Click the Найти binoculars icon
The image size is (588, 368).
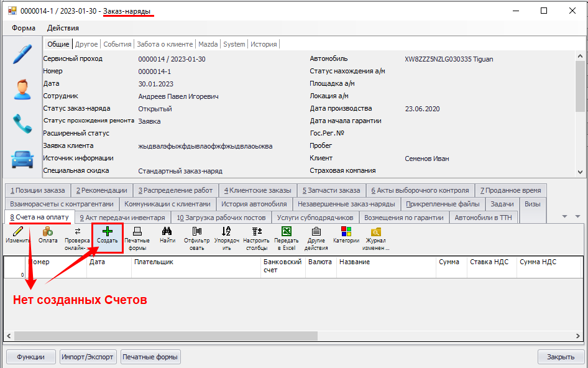click(x=167, y=232)
